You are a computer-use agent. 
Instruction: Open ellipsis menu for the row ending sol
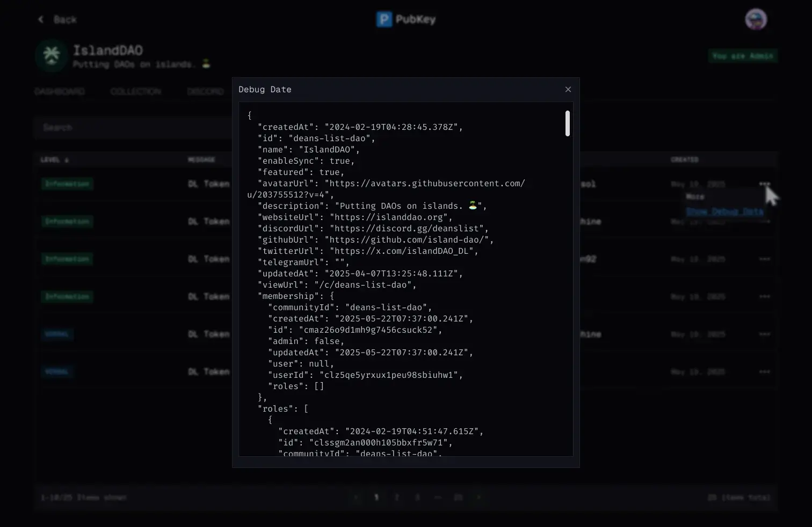click(765, 184)
